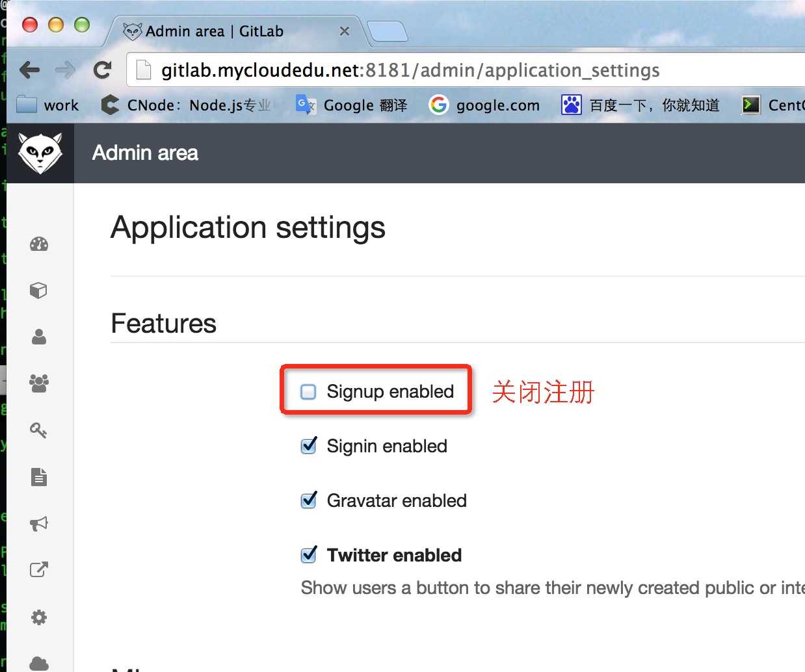Close the Admin area GitLab tab
This screenshot has height=672, width=805.
click(x=345, y=31)
